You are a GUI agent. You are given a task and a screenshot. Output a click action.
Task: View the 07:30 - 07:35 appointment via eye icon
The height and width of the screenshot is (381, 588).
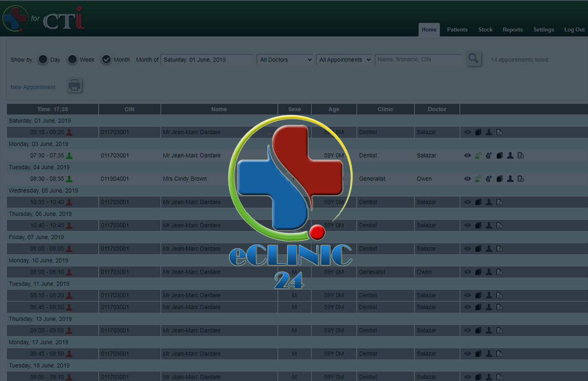(467, 156)
